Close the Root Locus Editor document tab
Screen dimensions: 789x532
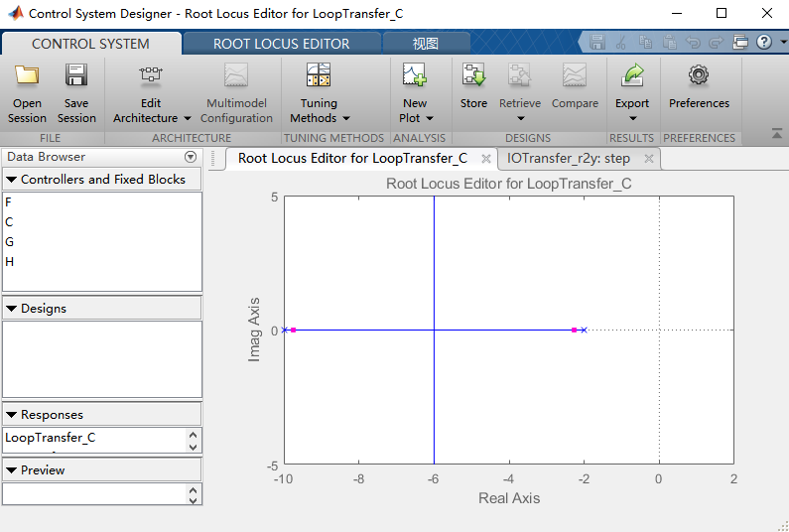pyautogui.click(x=486, y=159)
